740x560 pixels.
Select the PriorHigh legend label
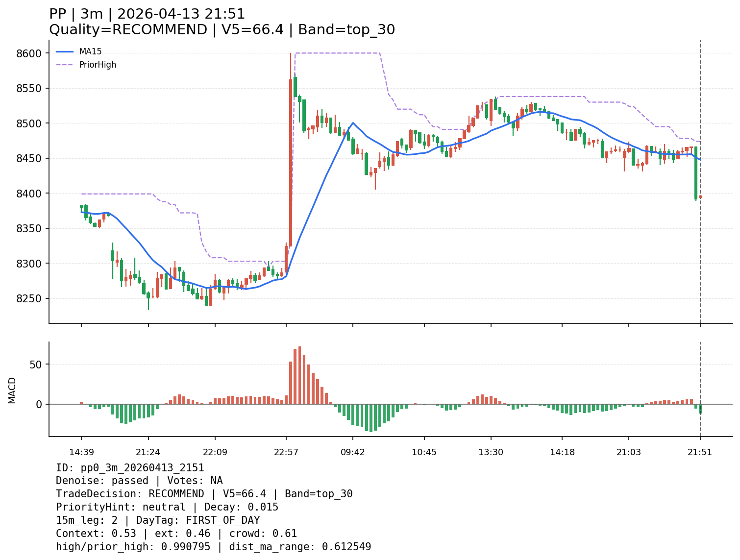[x=98, y=65]
